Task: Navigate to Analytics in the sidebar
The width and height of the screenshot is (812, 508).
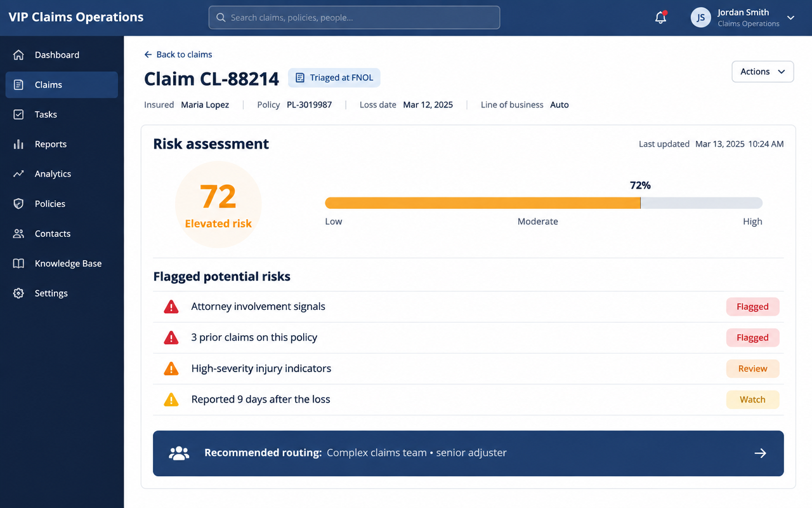Action: pos(62,174)
